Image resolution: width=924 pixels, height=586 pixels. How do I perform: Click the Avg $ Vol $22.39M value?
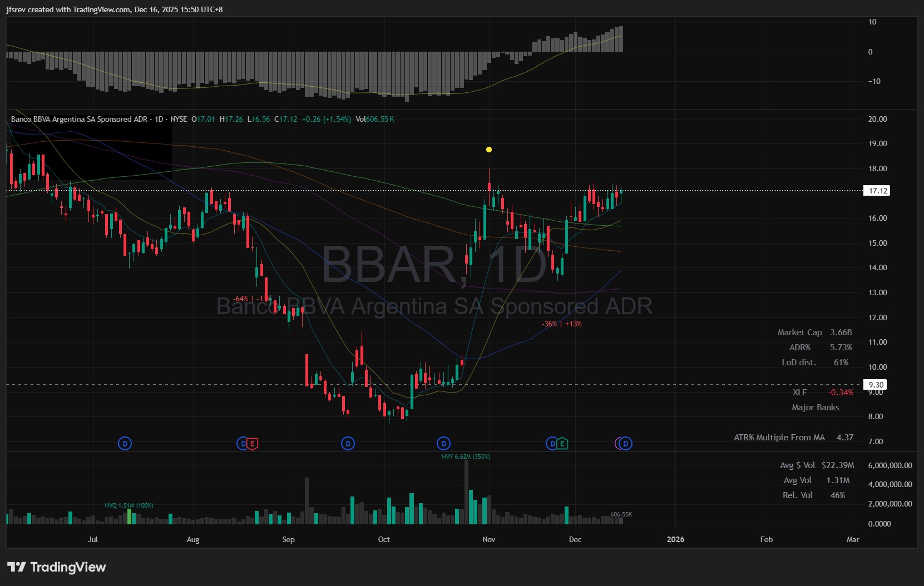coord(838,465)
